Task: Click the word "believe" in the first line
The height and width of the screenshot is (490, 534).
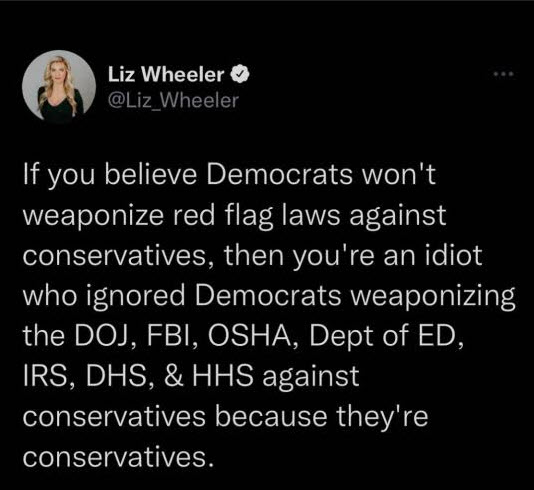Action: pos(151,175)
